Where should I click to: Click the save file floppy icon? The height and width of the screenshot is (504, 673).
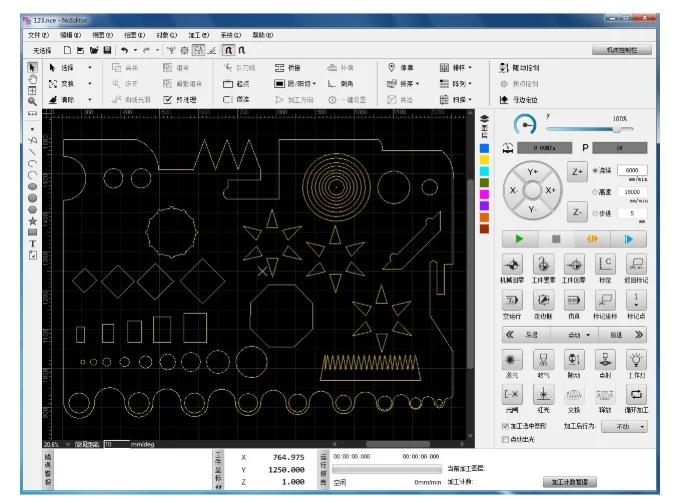[107, 50]
